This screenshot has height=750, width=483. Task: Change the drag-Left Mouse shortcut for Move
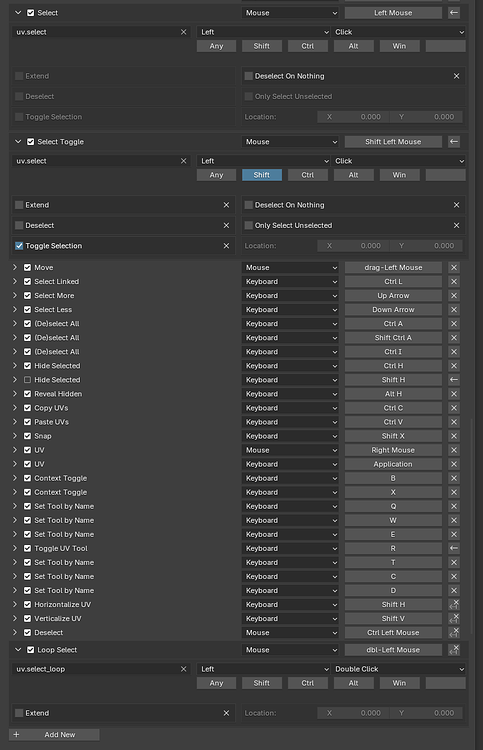click(x=393, y=267)
